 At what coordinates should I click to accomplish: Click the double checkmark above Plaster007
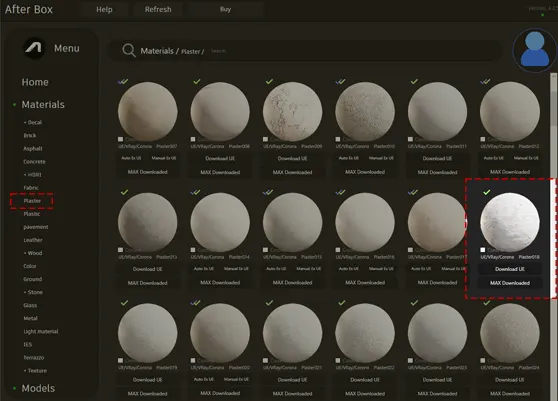123,81
